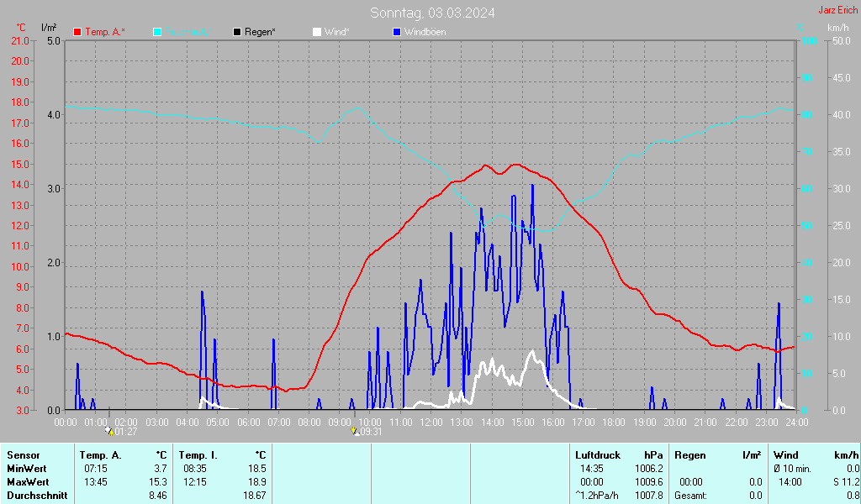
Task: Click the 'Temp. I.' table column header
Action: pos(198,456)
